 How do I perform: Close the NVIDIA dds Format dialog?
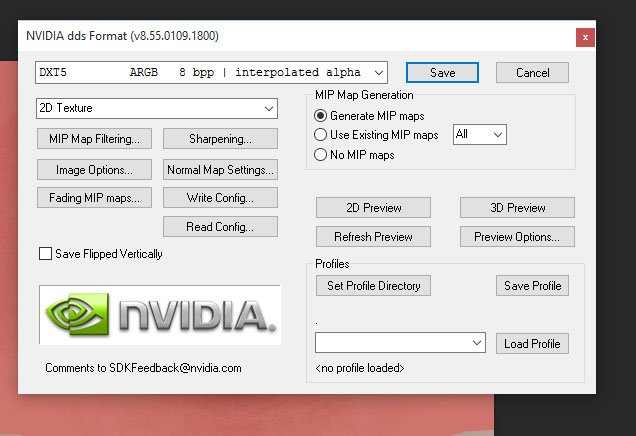tap(585, 37)
